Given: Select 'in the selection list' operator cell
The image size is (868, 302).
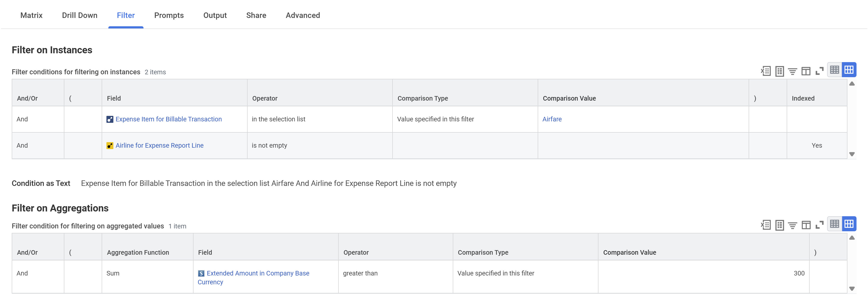Looking at the screenshot, I should [x=320, y=119].
